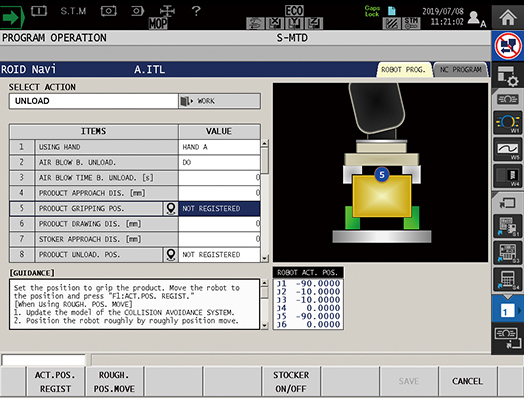Click the date and time display
The image size is (524, 398).
tap(443, 16)
